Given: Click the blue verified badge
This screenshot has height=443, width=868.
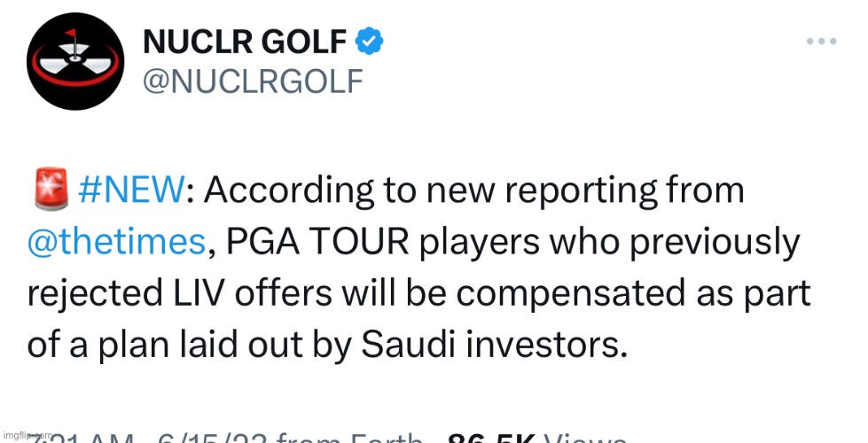Looking at the screenshot, I should (x=369, y=40).
